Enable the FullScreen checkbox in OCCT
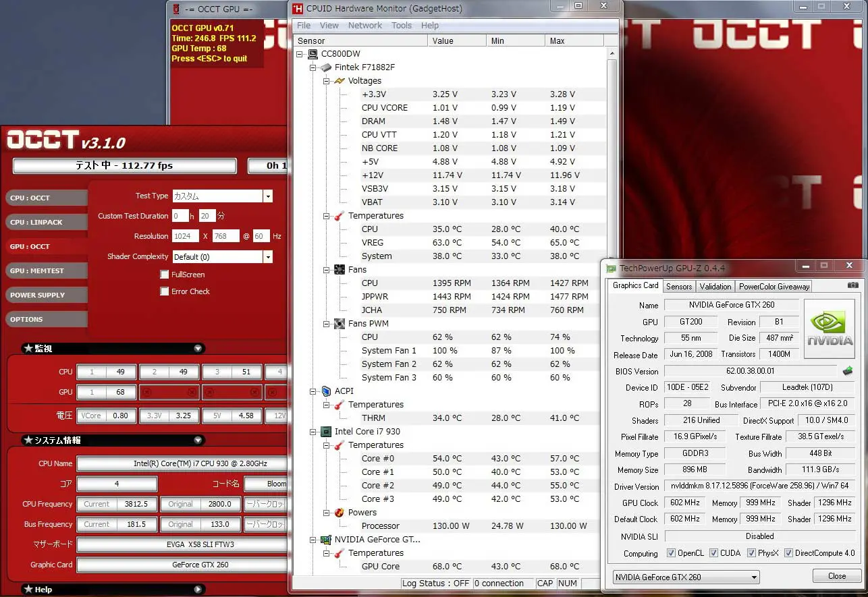The width and height of the screenshot is (868, 597). tap(164, 275)
